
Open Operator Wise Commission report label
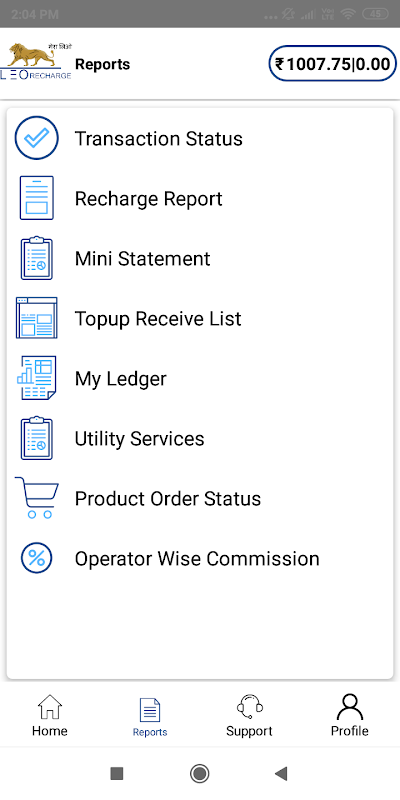click(x=197, y=559)
